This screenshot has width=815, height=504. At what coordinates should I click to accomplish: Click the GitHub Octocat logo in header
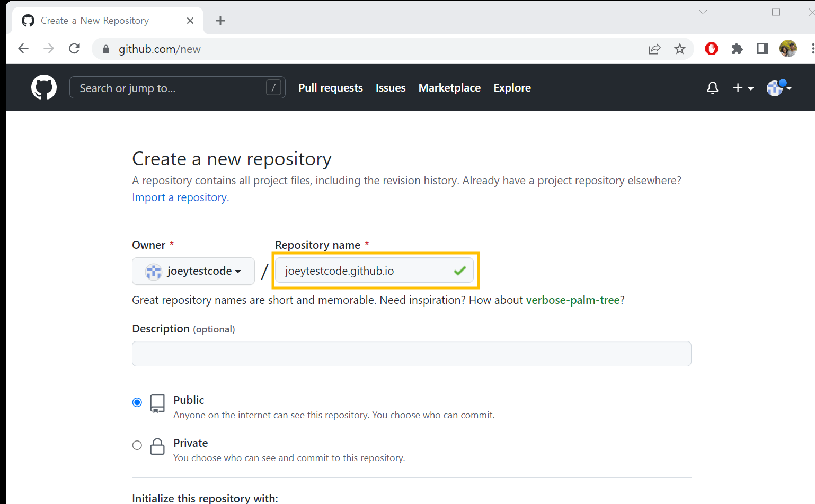tap(43, 87)
